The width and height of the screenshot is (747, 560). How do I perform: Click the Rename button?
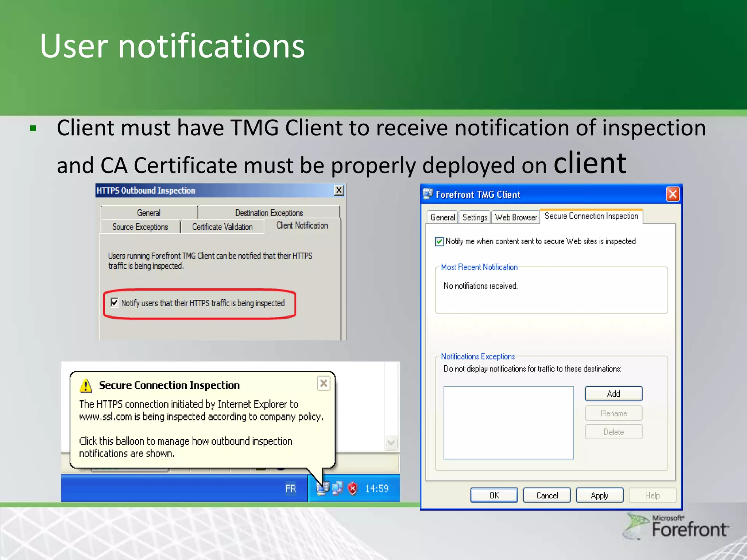[614, 413]
